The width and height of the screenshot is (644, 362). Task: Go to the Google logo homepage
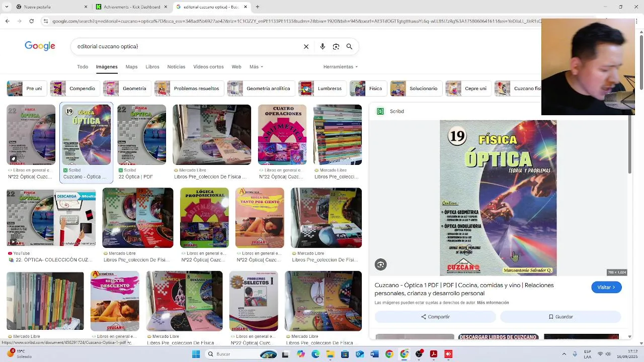[x=40, y=46]
